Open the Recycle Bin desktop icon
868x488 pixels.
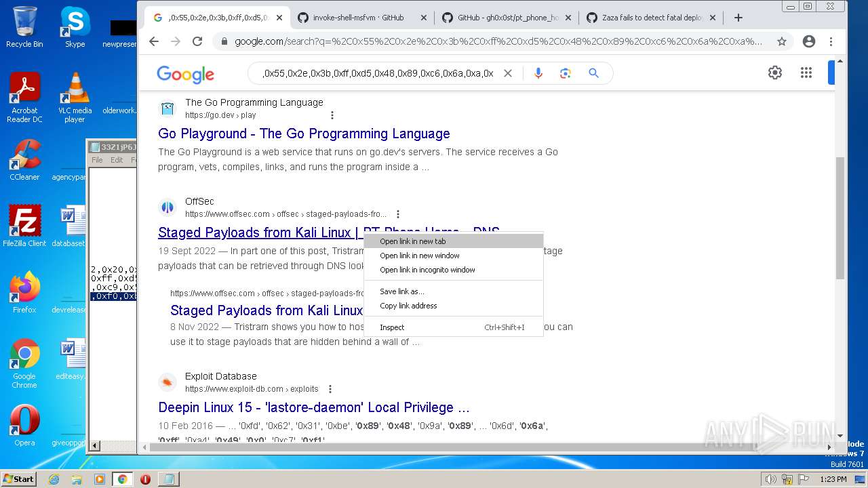click(24, 27)
